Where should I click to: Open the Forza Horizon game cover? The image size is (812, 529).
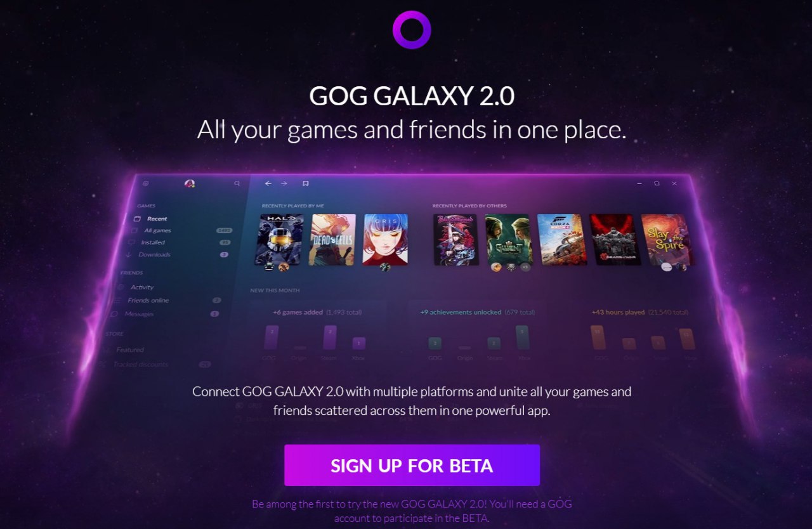pyautogui.click(x=561, y=239)
